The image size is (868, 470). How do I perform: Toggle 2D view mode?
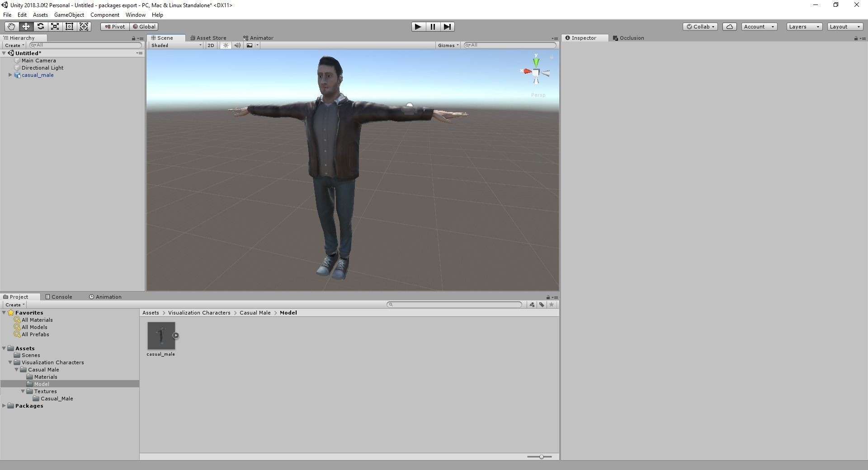(211, 45)
